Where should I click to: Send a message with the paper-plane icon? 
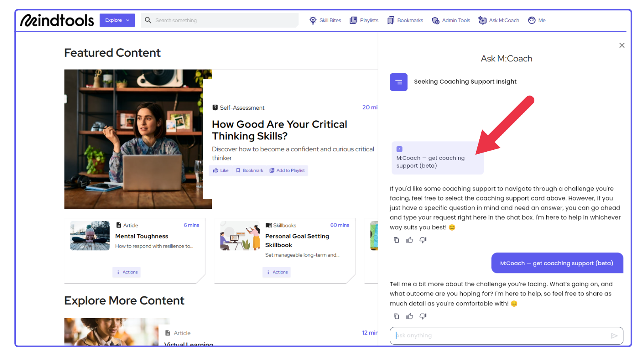pyautogui.click(x=614, y=336)
